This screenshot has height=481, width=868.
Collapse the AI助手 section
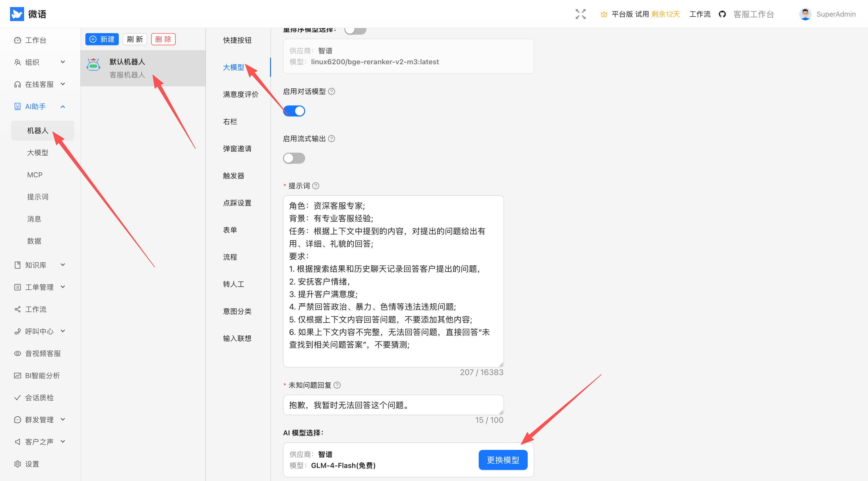(63, 106)
